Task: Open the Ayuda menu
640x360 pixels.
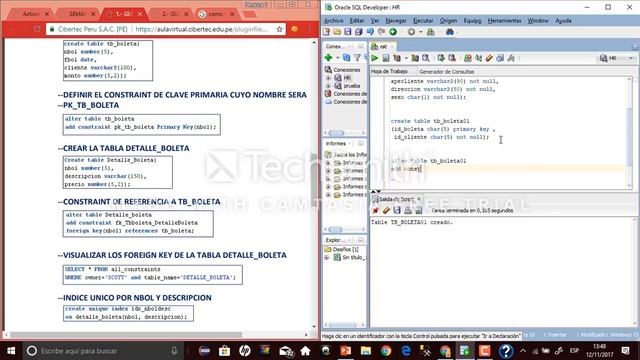Action: click(563, 20)
